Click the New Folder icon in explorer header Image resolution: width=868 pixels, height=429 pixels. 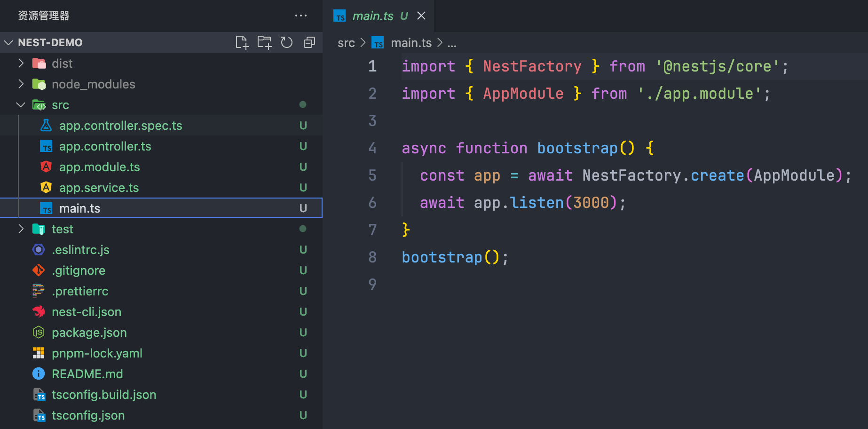(264, 42)
